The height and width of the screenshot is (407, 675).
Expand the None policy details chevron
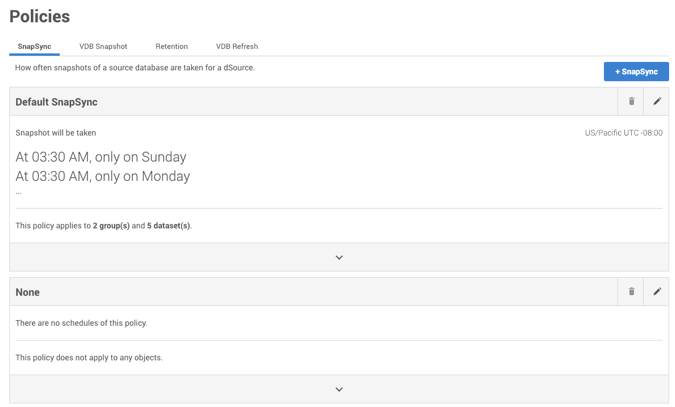click(339, 389)
